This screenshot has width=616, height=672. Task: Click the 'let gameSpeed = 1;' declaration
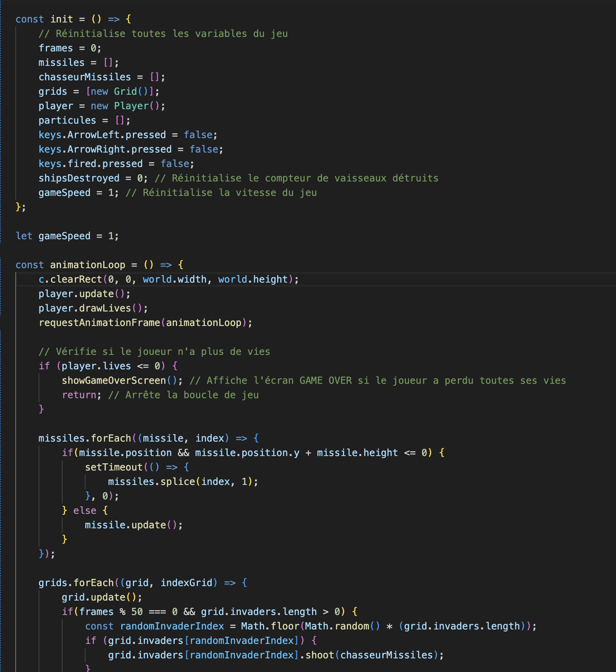[67, 236]
